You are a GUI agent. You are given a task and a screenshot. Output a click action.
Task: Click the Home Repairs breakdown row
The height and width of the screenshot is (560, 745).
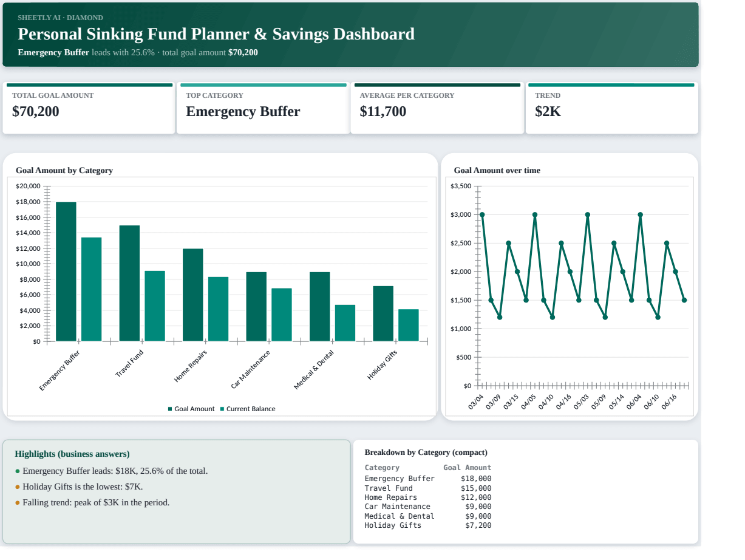[428, 497]
